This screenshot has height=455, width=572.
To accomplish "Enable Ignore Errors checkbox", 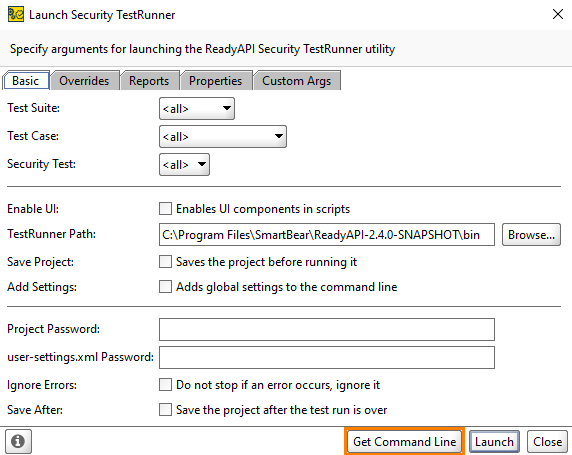I will 165,385.
